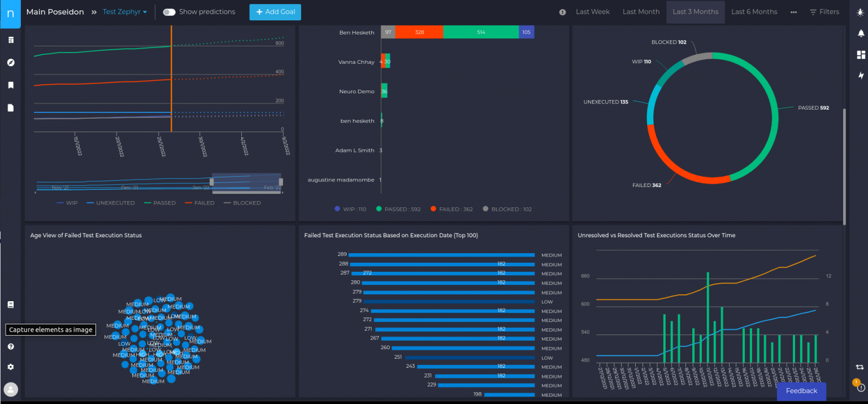Click the help question mark icon
Image resolution: width=868 pixels, height=404 pixels.
[x=10, y=346]
